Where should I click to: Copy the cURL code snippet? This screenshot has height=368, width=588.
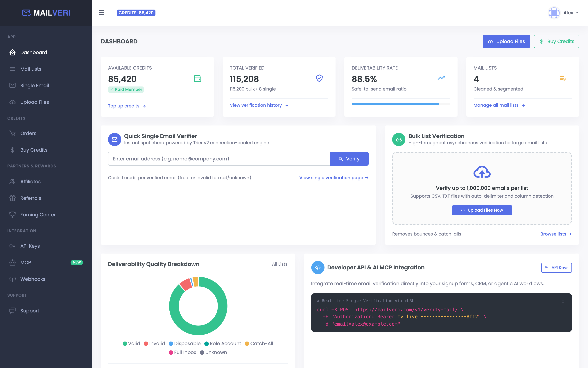click(563, 301)
